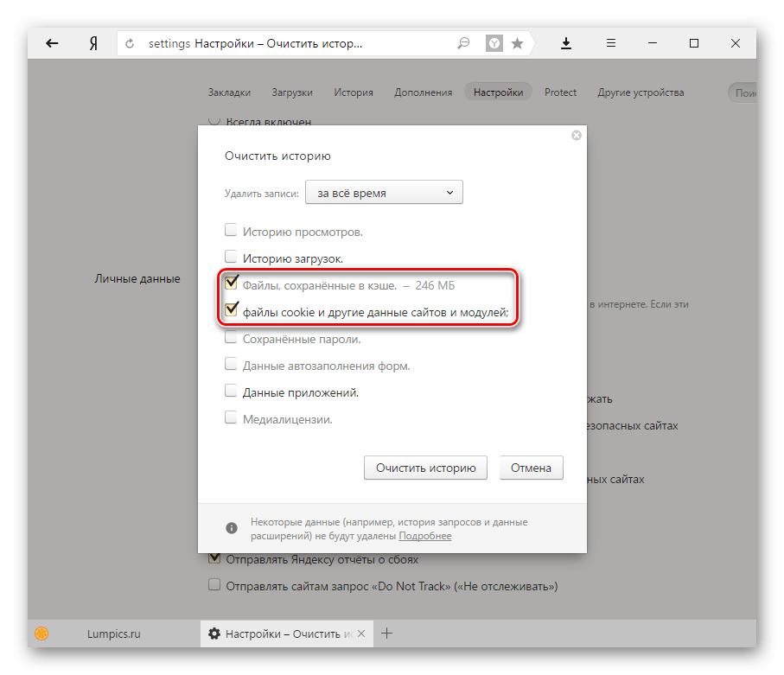The height and width of the screenshot is (675, 784).
Task: Uncheck Файлы, сохранённые в кэше checkbox
Action: pos(231,283)
